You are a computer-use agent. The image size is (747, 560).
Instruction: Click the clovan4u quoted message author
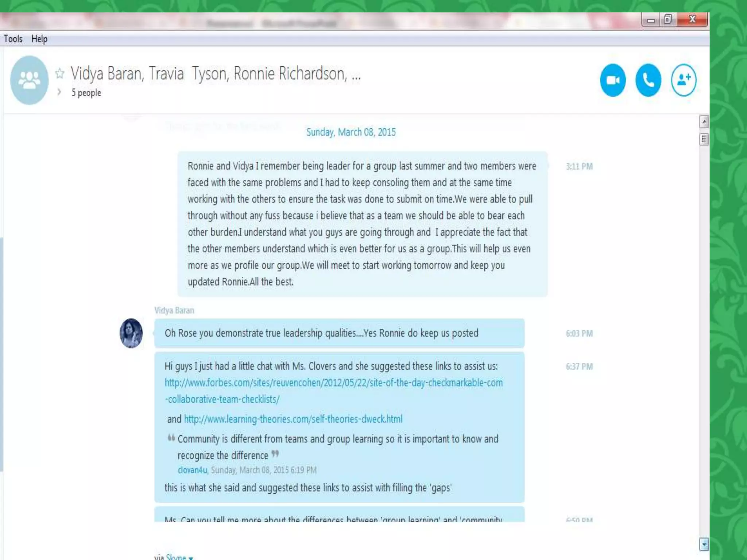192,470
